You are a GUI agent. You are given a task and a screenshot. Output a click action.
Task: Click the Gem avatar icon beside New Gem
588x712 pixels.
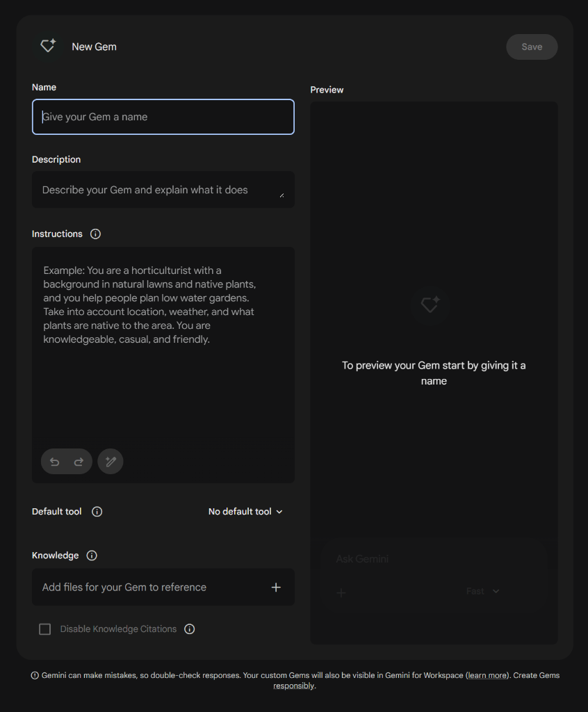(48, 47)
